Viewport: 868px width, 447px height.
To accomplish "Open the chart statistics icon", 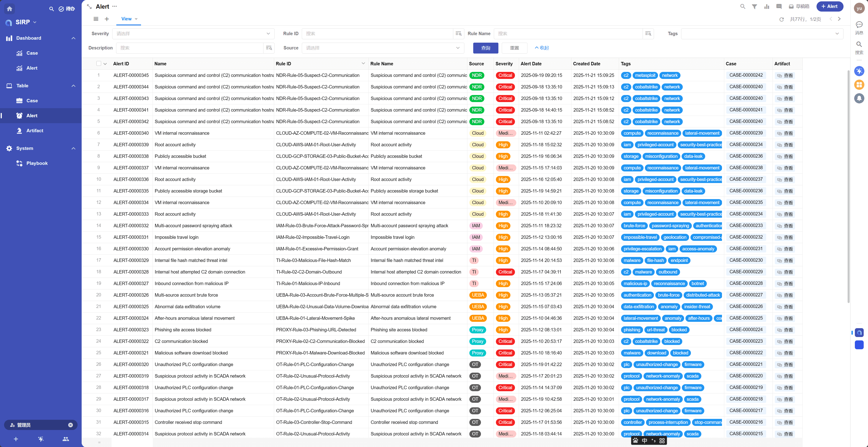I will coord(767,6).
